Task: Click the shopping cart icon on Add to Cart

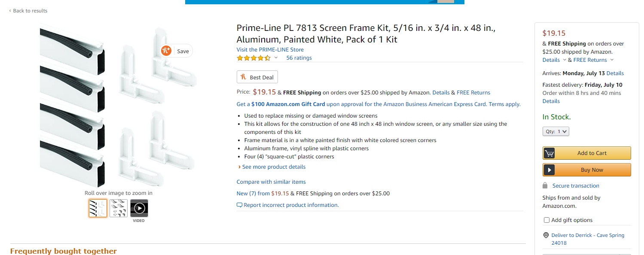Action: (549, 153)
